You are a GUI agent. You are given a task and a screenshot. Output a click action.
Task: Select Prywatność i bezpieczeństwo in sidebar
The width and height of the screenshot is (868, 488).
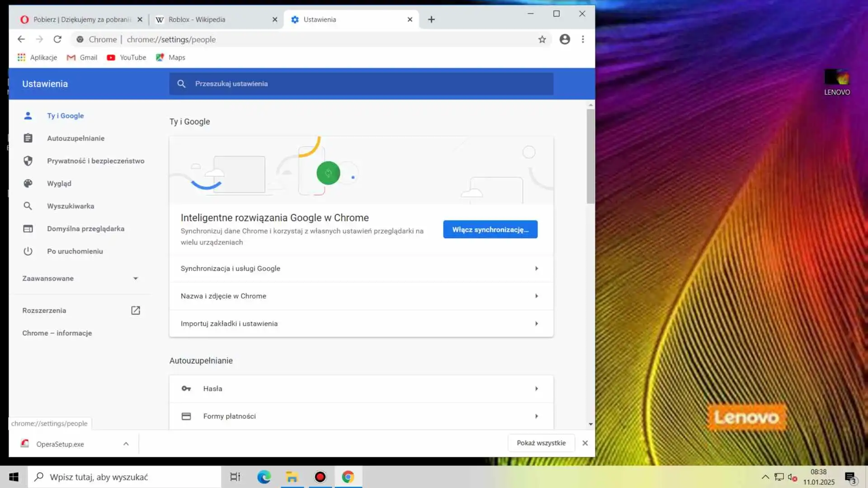(x=95, y=161)
